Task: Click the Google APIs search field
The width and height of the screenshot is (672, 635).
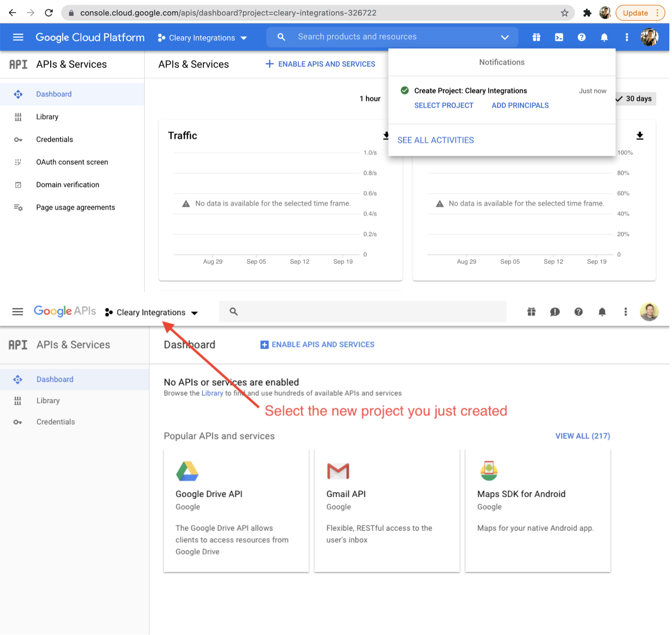Action: click(363, 312)
